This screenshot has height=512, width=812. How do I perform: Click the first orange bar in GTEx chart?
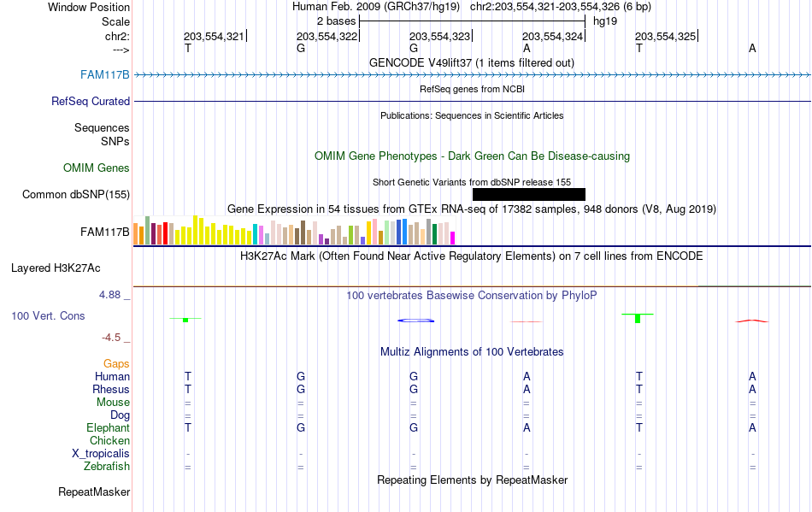click(x=136, y=233)
